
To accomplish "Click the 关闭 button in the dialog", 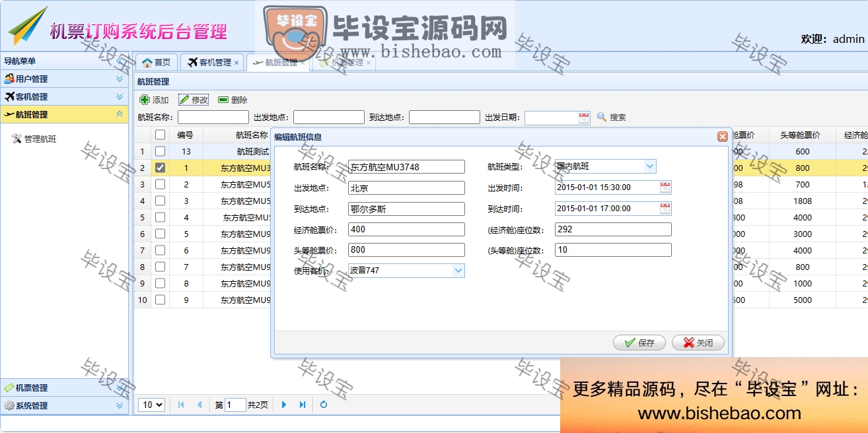I will pos(698,343).
